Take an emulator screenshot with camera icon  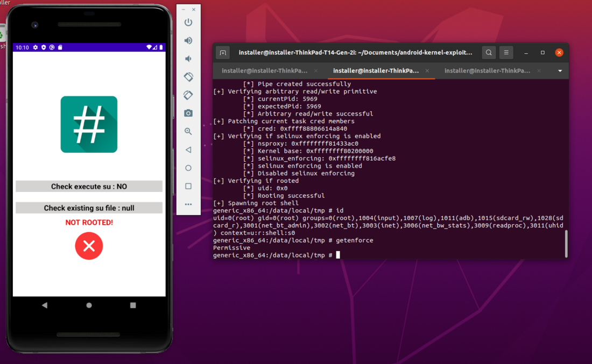[188, 113]
